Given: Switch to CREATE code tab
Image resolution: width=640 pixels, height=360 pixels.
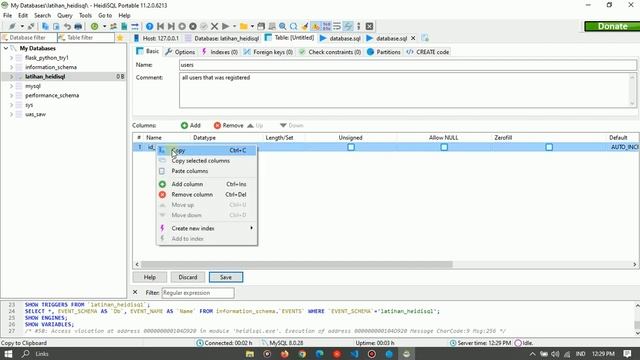Looking at the screenshot, I should [428, 52].
